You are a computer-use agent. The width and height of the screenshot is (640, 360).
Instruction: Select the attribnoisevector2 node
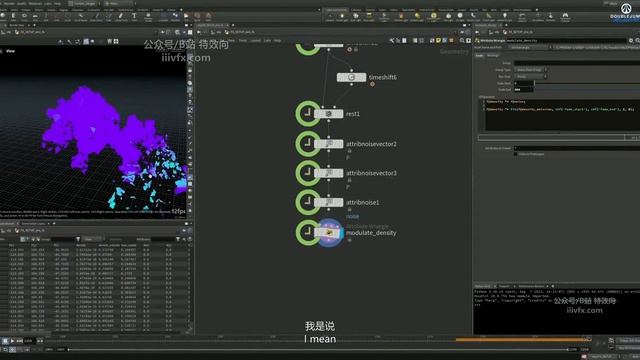tap(329, 144)
